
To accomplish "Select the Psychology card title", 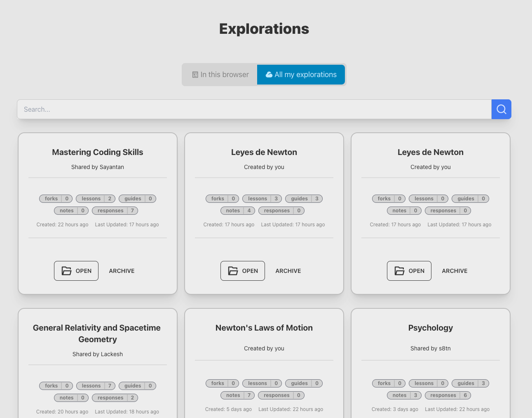I will pyautogui.click(x=430, y=328).
